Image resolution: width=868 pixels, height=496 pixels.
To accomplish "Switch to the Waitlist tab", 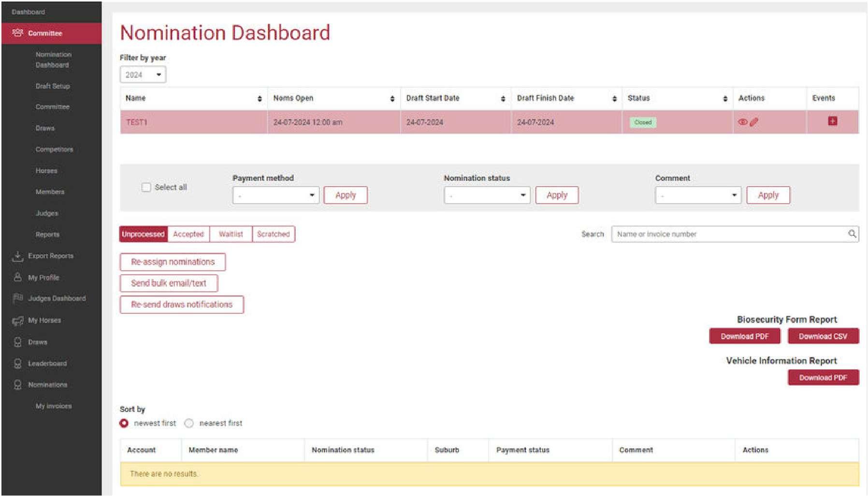I will 231,234.
